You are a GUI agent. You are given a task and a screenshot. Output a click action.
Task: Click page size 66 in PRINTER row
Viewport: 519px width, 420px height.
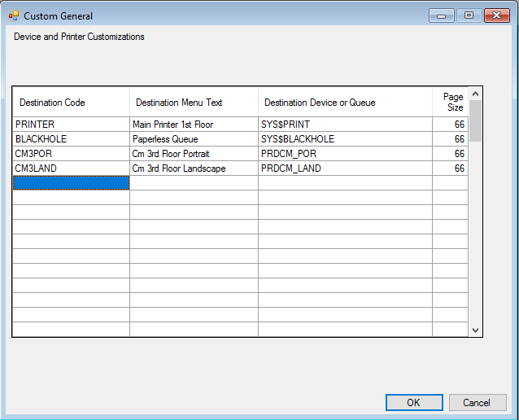(x=450, y=125)
